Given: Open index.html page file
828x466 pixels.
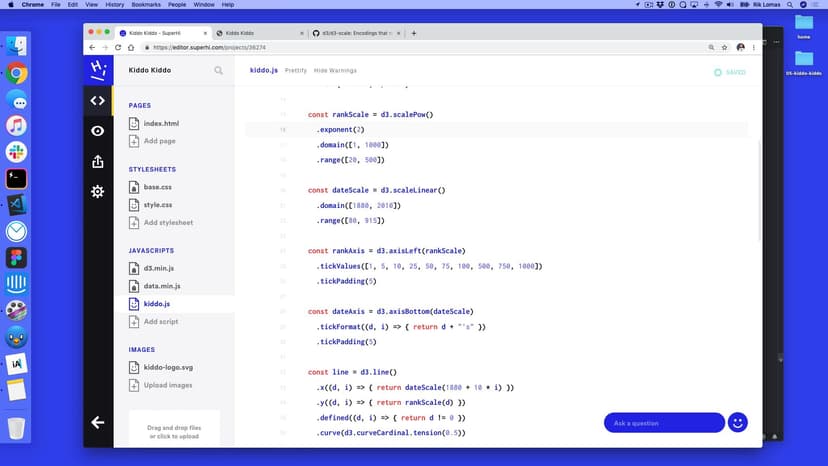Looking at the screenshot, I should (160, 124).
